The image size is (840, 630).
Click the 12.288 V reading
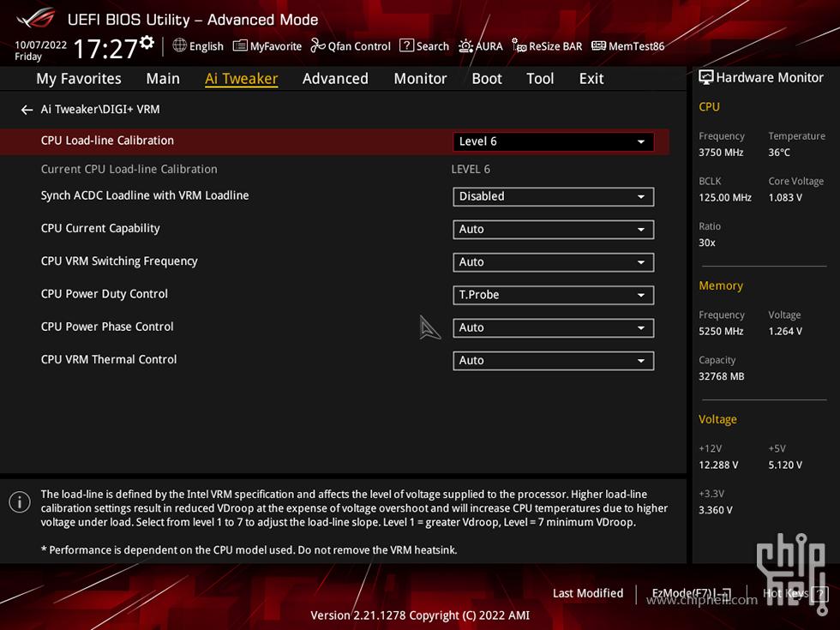click(x=718, y=465)
